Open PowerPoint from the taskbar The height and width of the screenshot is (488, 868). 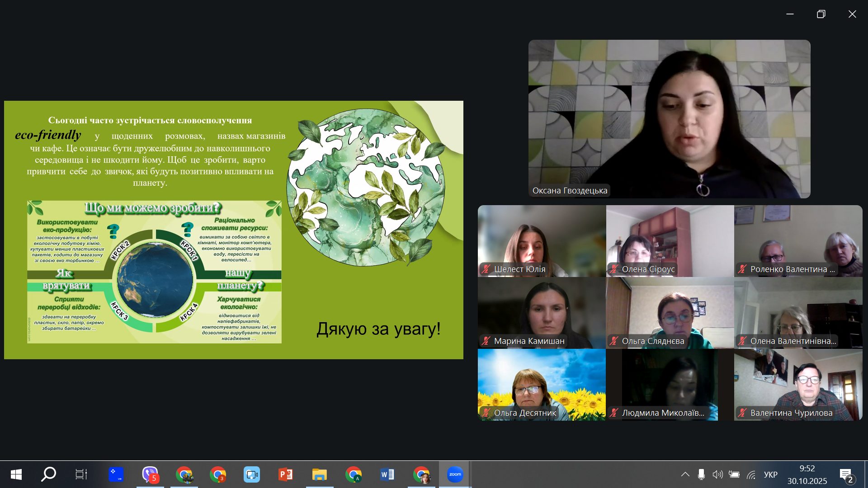coord(285,474)
